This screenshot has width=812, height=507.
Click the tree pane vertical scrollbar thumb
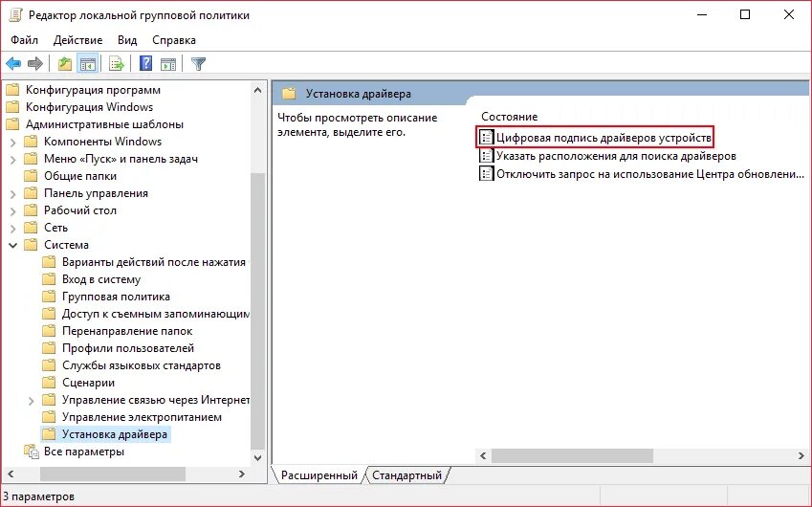257,311
